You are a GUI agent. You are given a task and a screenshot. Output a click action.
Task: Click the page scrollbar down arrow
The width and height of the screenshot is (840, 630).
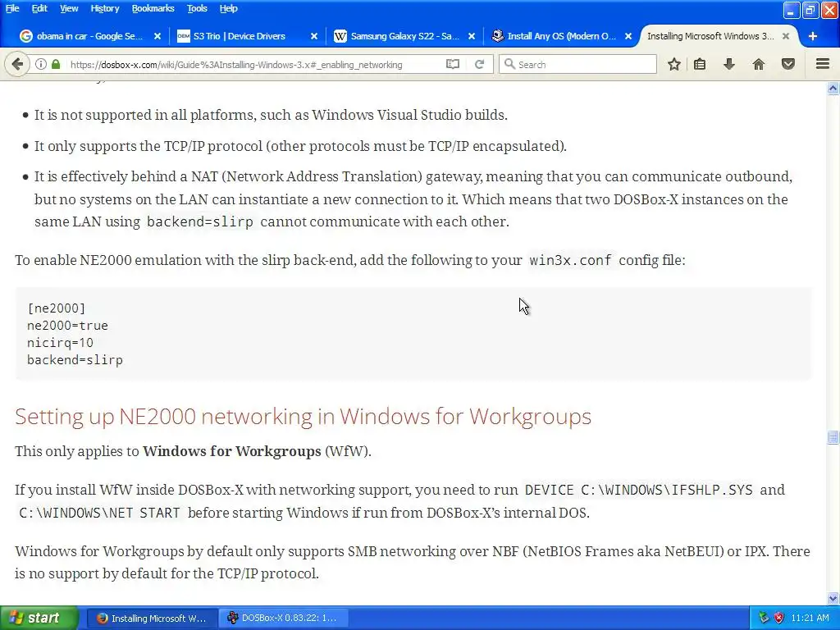click(833, 598)
